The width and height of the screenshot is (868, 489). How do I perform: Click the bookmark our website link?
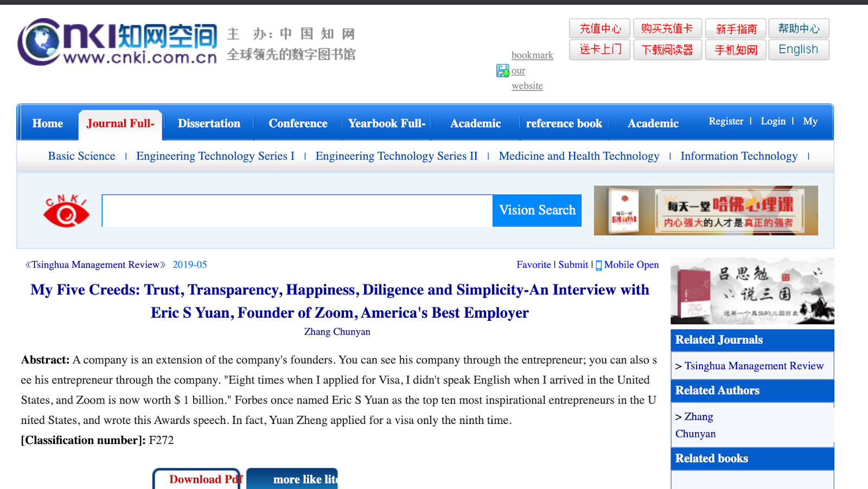pyautogui.click(x=532, y=70)
